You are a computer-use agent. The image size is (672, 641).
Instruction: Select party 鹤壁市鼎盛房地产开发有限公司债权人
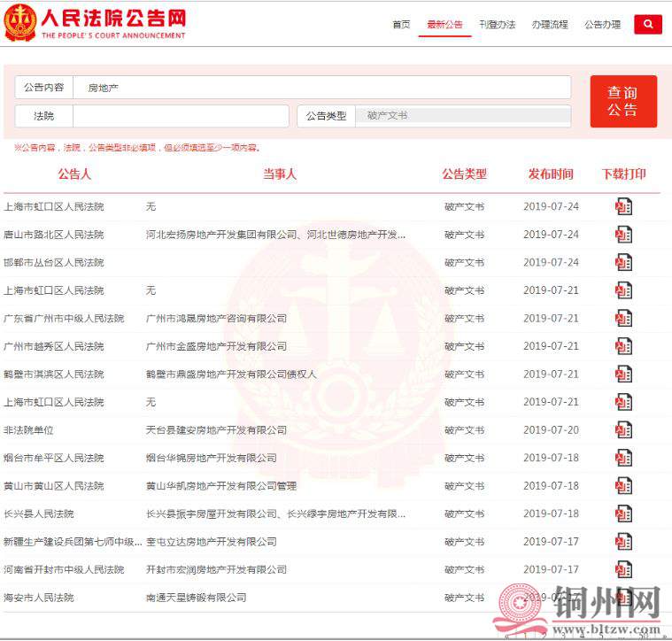coord(231,374)
